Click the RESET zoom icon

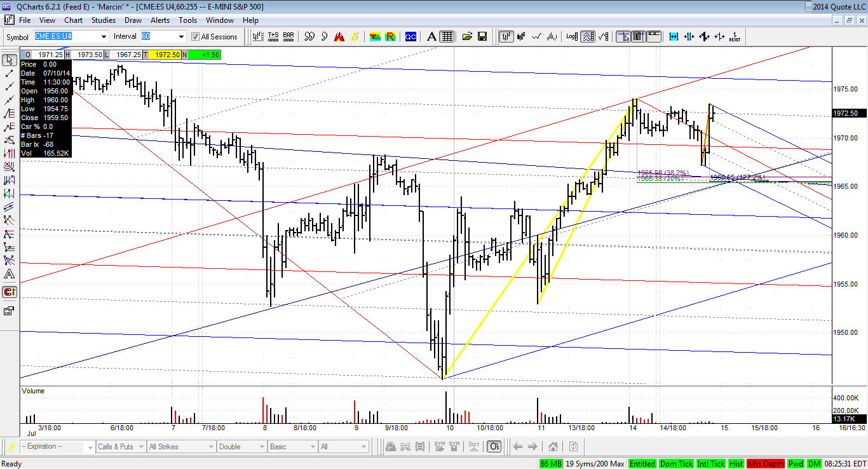[x=735, y=36]
